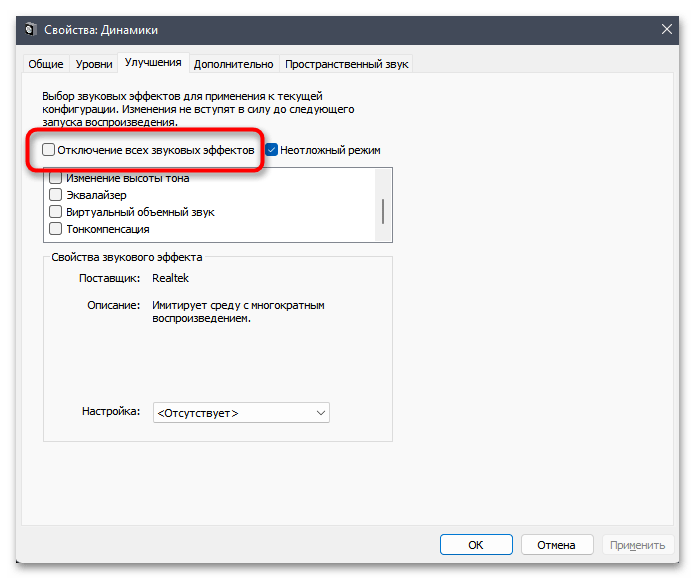Viewport: 695px width, 579px height.
Task: Click the Выбор звуковых эффектов description text
Action: point(198,109)
